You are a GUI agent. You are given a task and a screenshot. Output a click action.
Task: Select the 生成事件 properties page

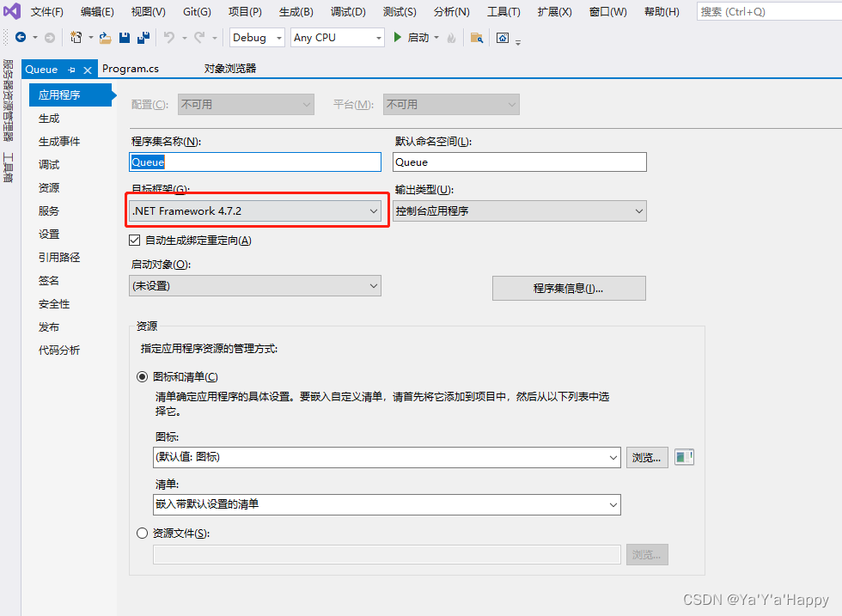coord(59,142)
